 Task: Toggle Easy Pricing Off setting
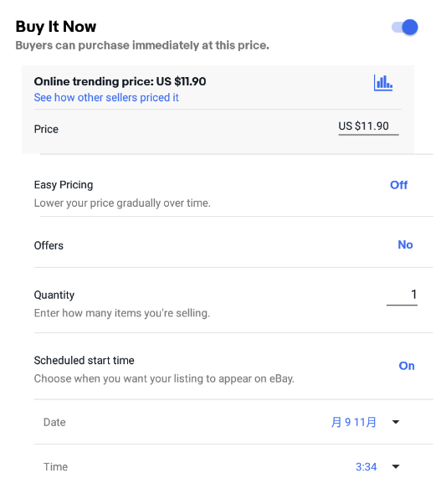coord(398,185)
